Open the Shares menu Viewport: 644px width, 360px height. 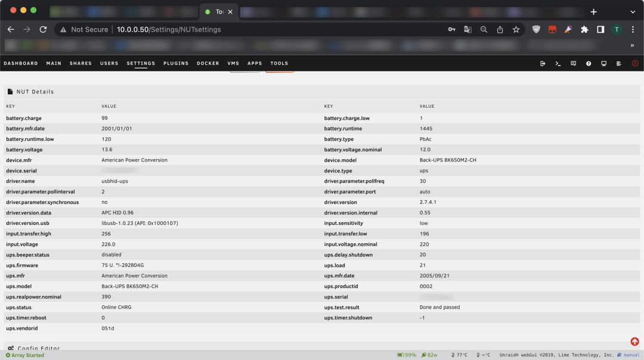[x=80, y=64]
